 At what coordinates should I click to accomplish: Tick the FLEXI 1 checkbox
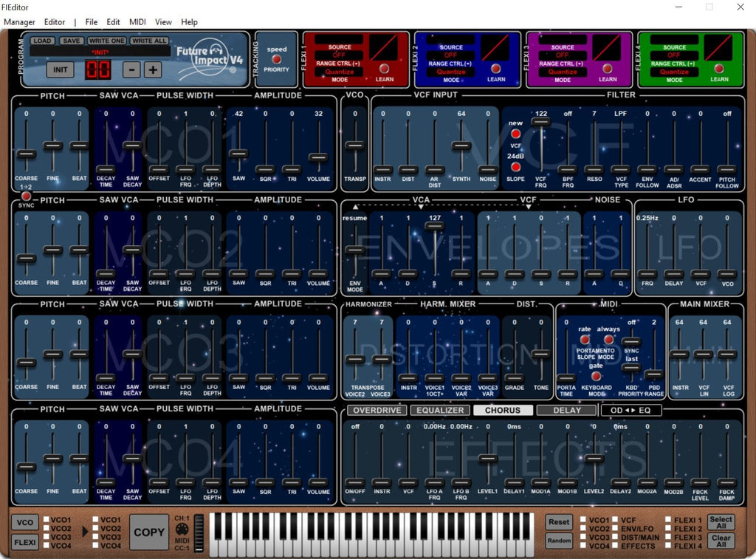[x=668, y=520]
